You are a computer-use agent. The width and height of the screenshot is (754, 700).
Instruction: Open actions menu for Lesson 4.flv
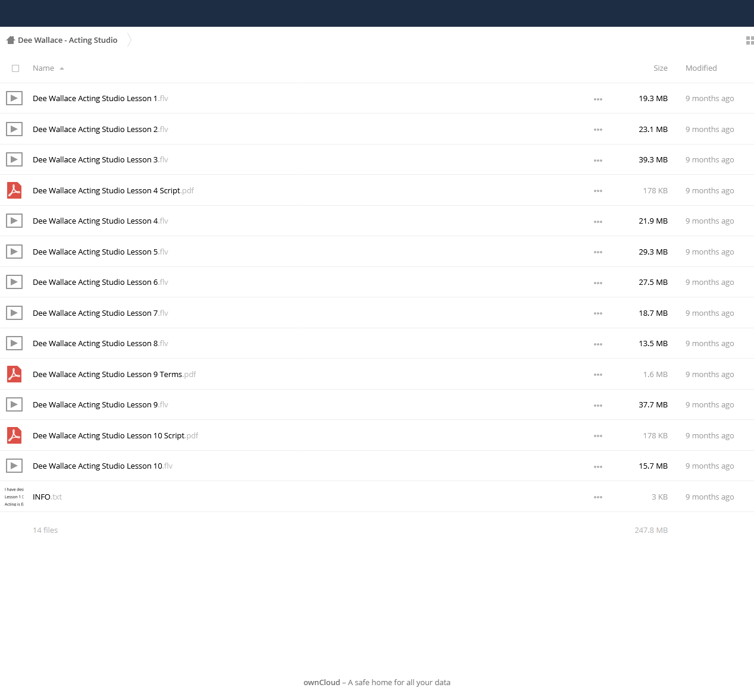click(598, 222)
